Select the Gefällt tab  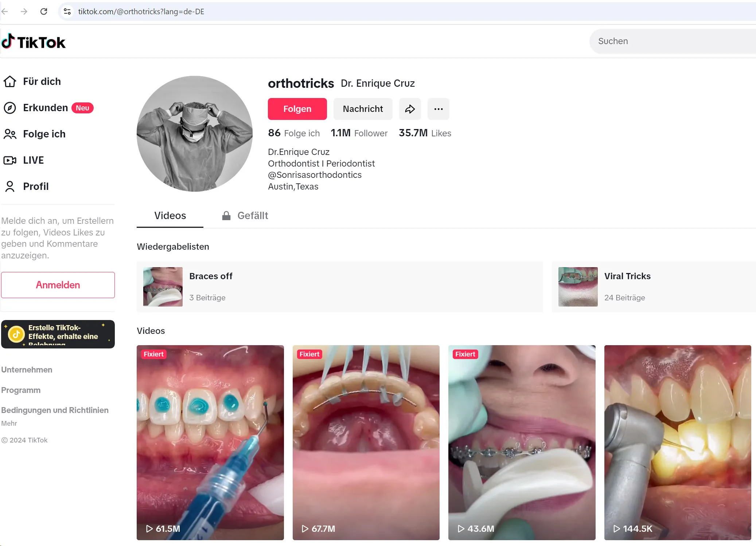245,215
